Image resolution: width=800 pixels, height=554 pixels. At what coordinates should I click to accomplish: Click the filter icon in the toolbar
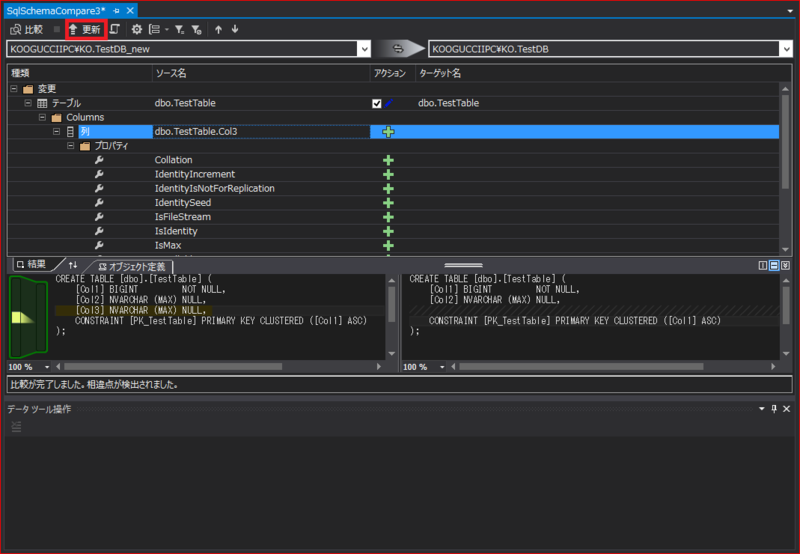tap(180, 29)
